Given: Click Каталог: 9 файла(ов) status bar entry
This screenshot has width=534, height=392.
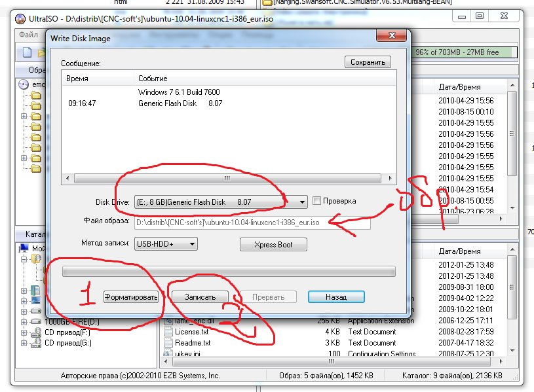Looking at the screenshot, I should pos(452,376).
